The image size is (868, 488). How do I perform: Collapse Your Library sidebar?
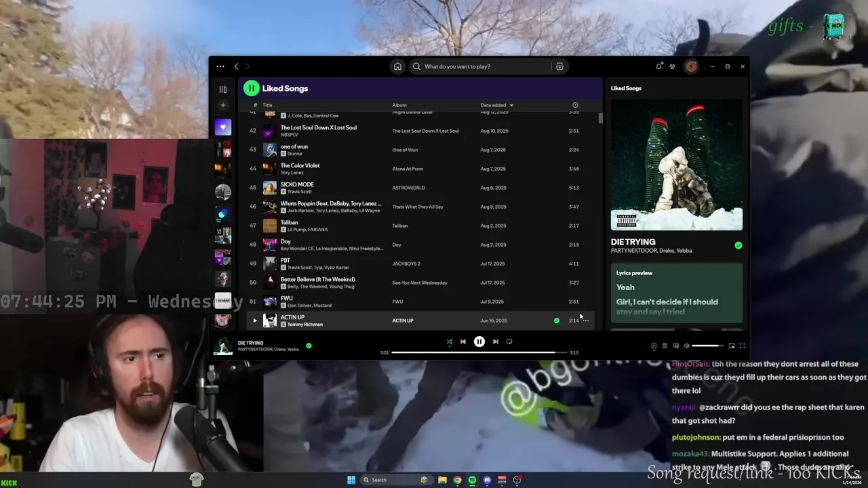(222, 89)
